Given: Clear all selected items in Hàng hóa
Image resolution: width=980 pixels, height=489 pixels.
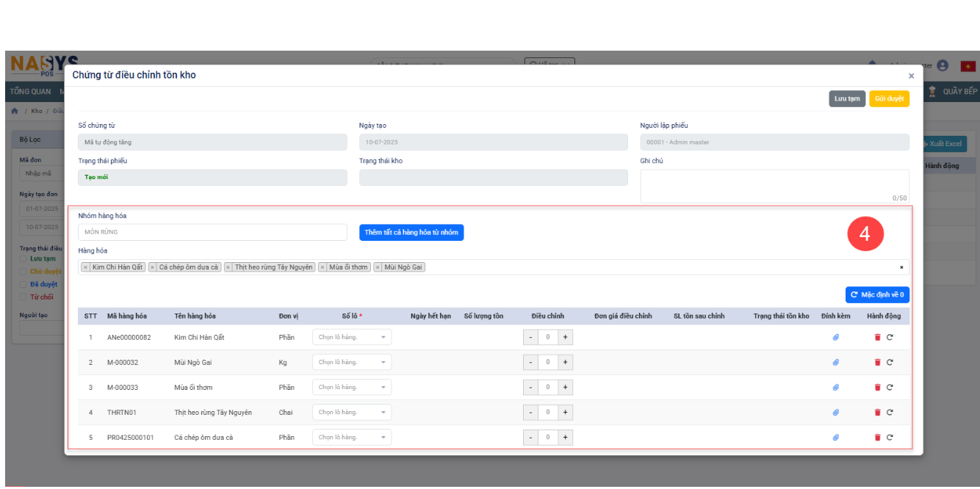Looking at the screenshot, I should point(901,267).
